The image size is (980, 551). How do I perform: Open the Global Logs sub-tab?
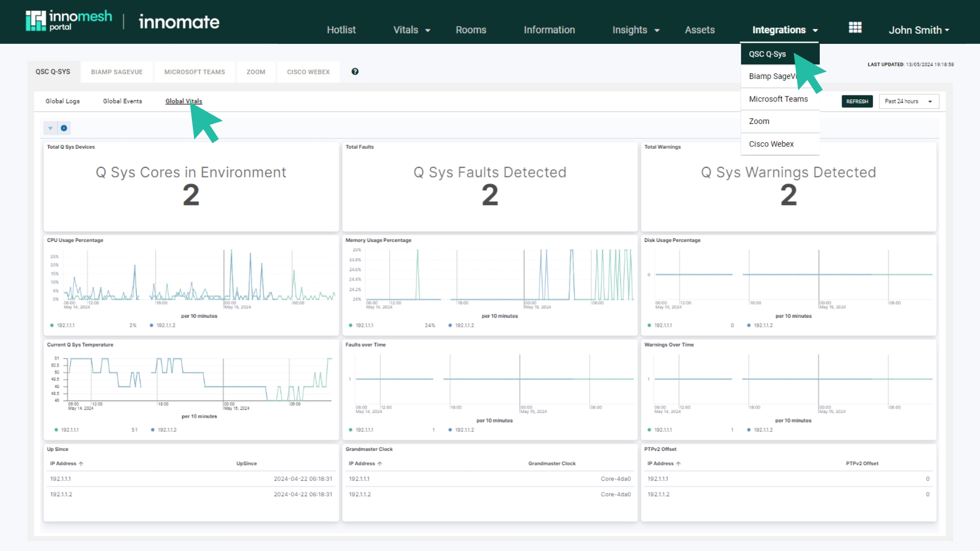pyautogui.click(x=62, y=101)
